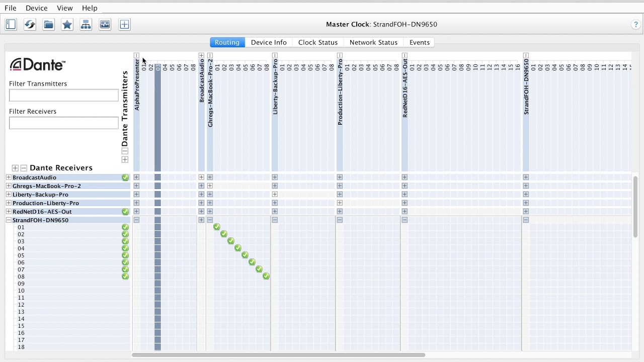
Task: Click the green check on receiver channel 06
Action: pos(125,262)
